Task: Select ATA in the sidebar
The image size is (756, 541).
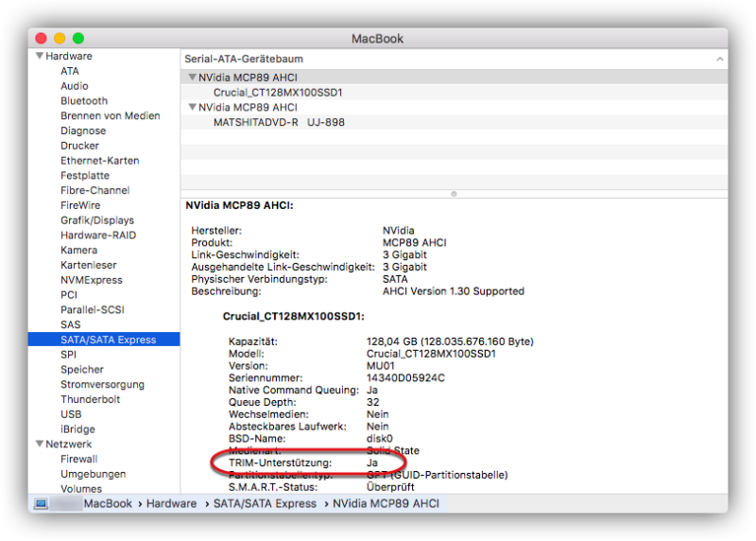Action: pyautogui.click(x=70, y=71)
